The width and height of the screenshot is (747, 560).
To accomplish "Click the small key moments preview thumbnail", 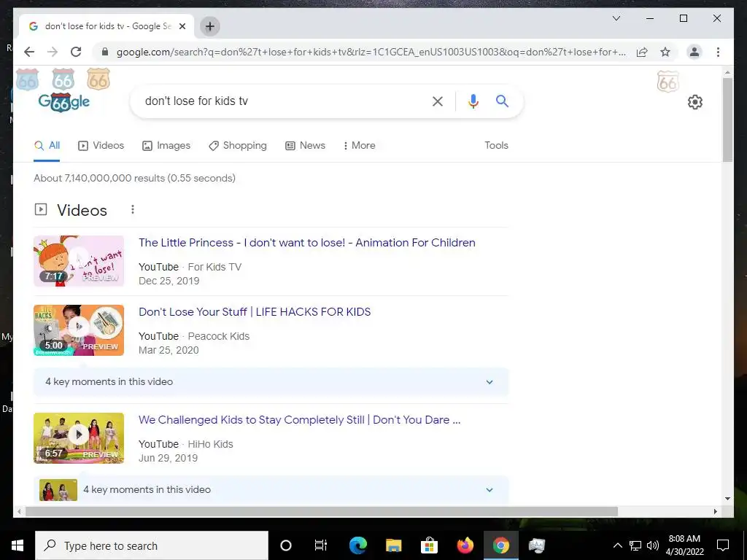I will [58, 490].
